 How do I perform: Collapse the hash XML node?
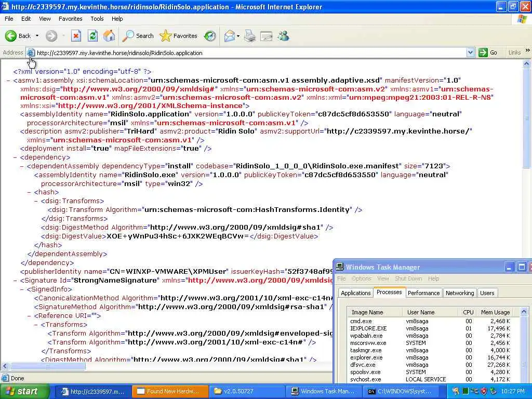pyautogui.click(x=29, y=192)
